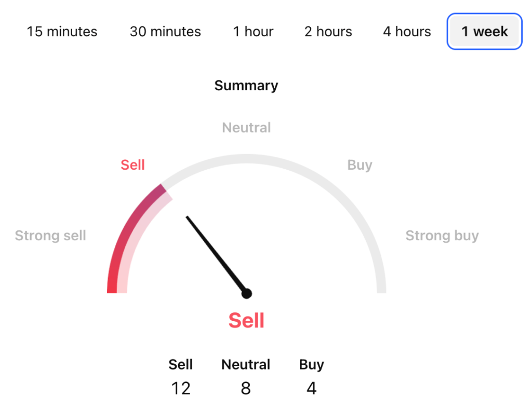Select the Neutral count of 8
532x410 pixels.
pos(245,388)
